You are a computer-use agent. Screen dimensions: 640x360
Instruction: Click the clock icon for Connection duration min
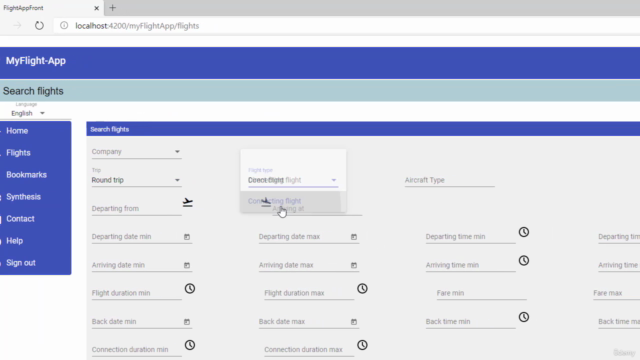pos(190,345)
